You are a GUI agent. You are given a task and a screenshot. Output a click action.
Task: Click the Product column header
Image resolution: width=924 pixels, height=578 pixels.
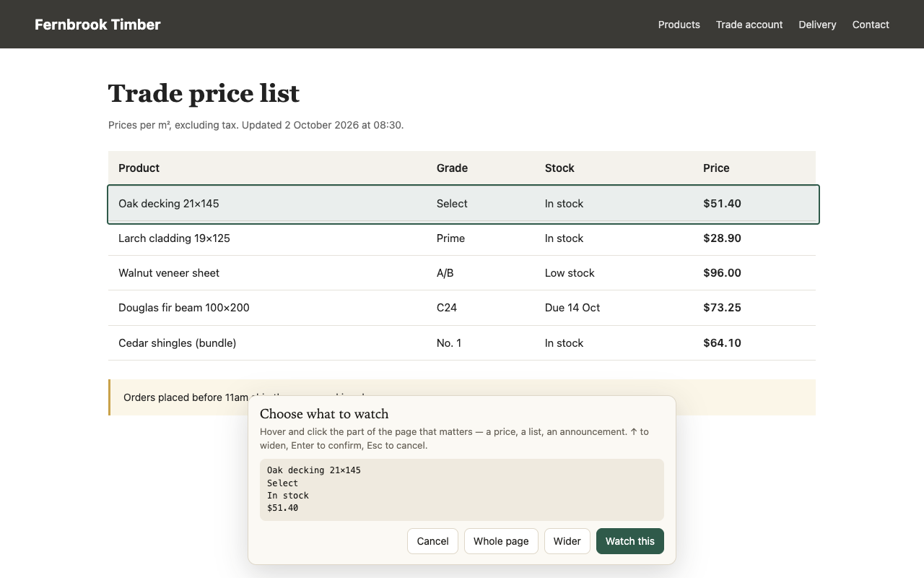267,168
